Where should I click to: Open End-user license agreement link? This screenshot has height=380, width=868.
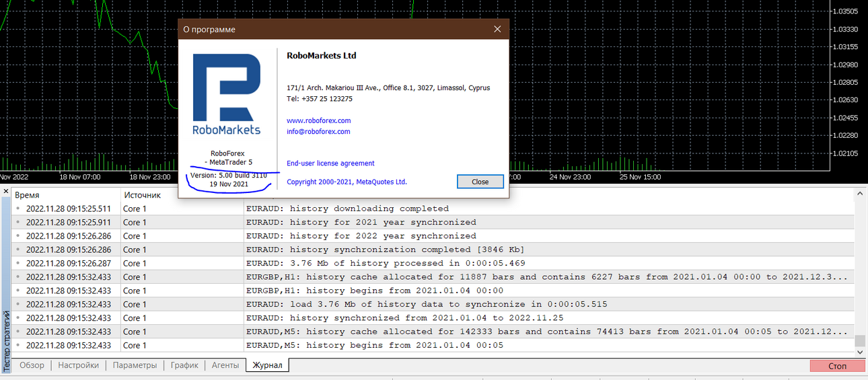click(330, 163)
